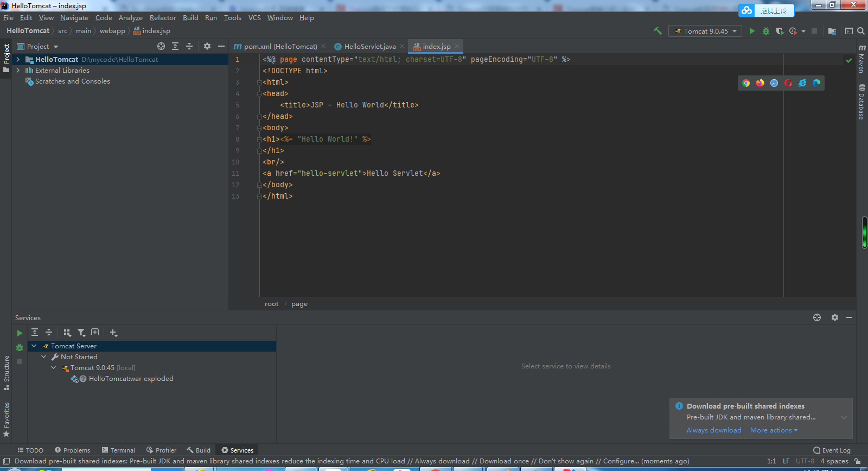Screen dimensions: 868x471
Task: Toggle the Structure tool window
Action: click(7, 372)
